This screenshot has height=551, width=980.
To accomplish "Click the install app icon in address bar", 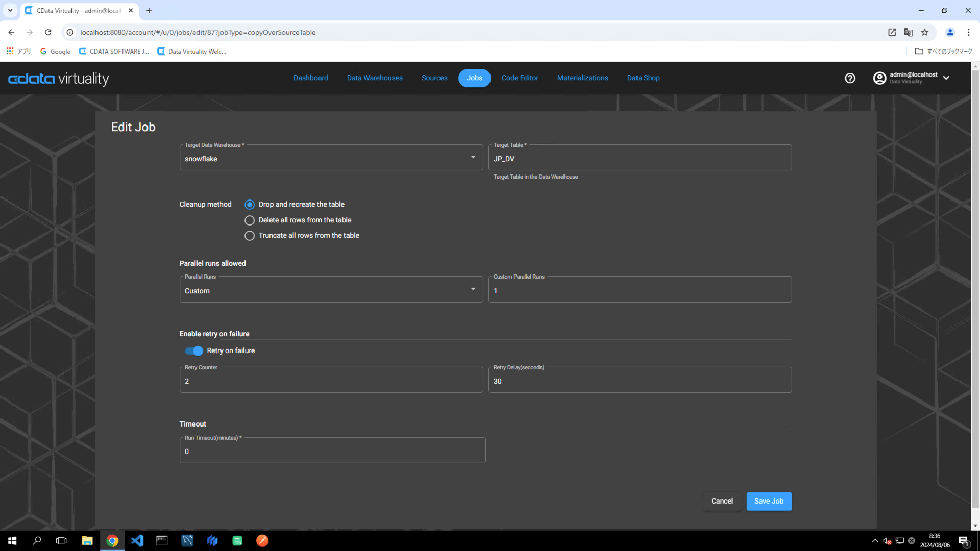I will pos(892,32).
